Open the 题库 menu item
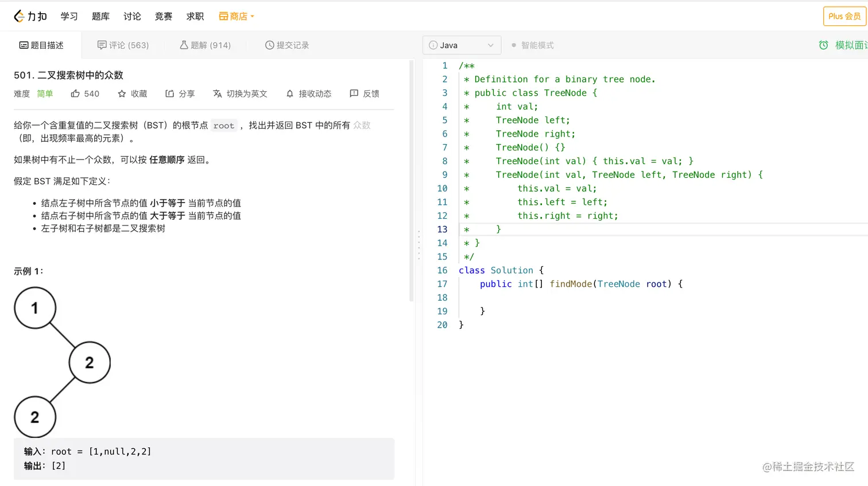 [x=100, y=16]
